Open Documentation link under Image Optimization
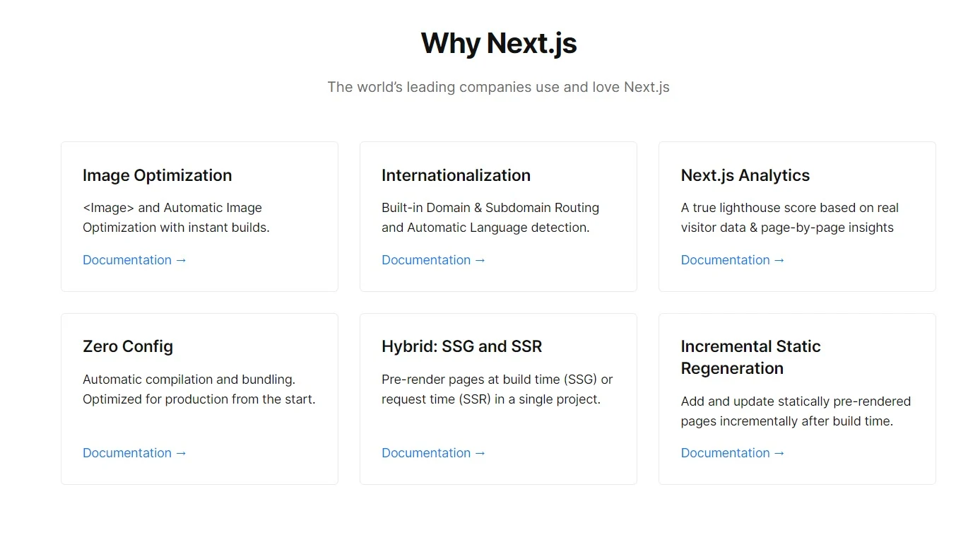 134,260
